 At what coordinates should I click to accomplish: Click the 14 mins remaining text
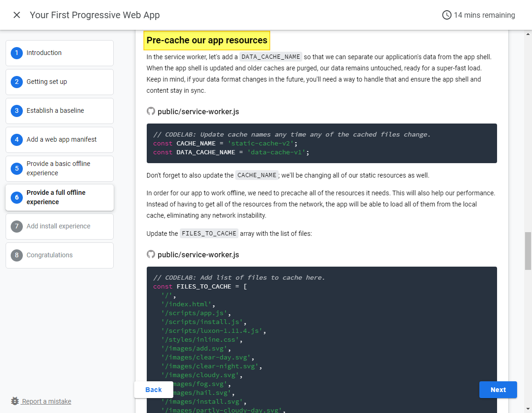(x=484, y=15)
